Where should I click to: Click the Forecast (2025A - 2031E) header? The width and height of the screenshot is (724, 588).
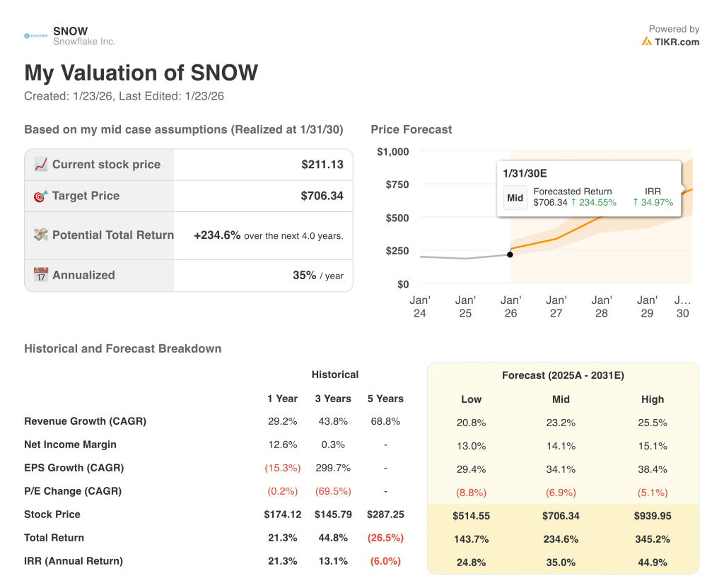[x=563, y=375]
